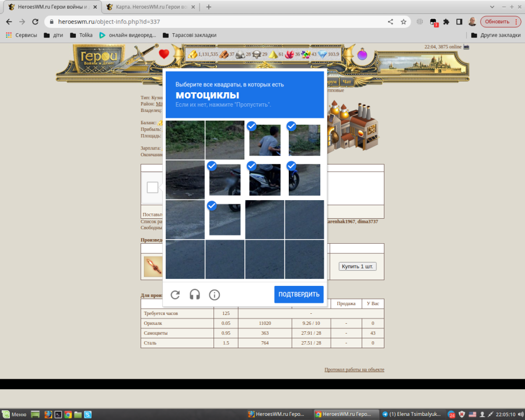Open a new browser tab

pyautogui.click(x=209, y=6)
